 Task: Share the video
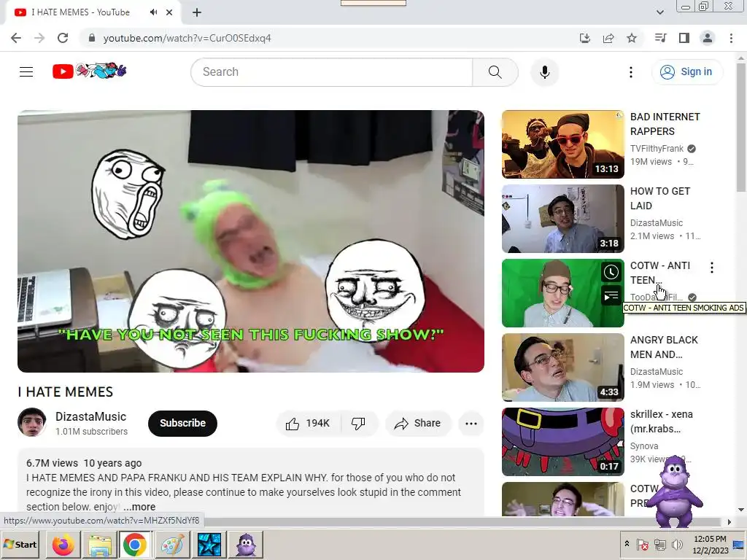click(418, 424)
